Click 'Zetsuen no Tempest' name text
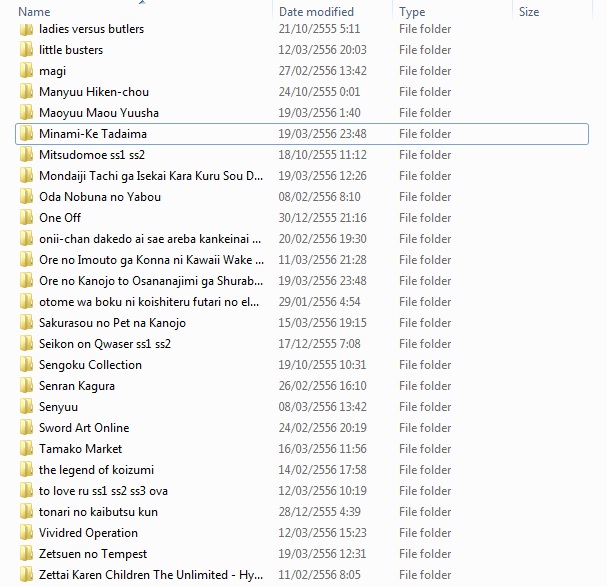Viewport: 607px width, 586px height. point(93,554)
